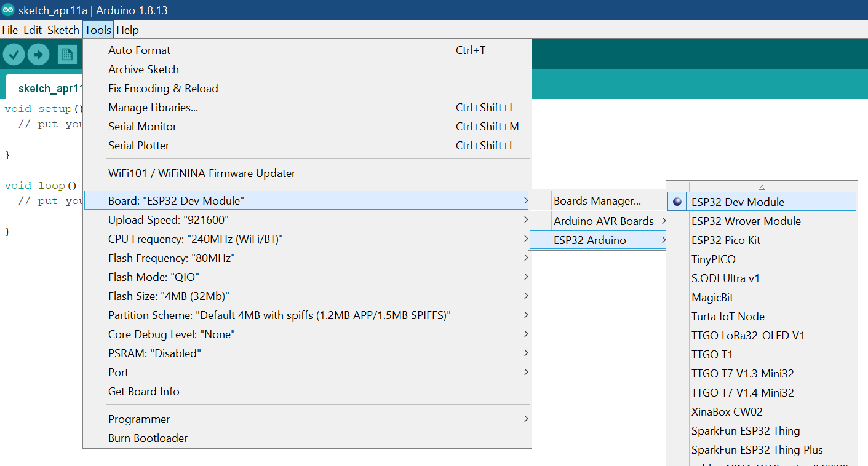This screenshot has width=868, height=466.
Task: Expand the Flash Frequency submenu
Action: click(307, 258)
